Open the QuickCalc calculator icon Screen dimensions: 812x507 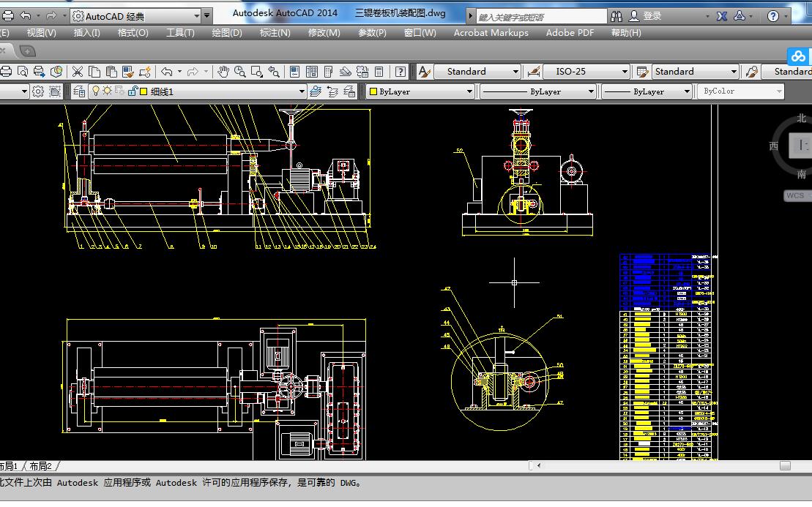(x=379, y=72)
